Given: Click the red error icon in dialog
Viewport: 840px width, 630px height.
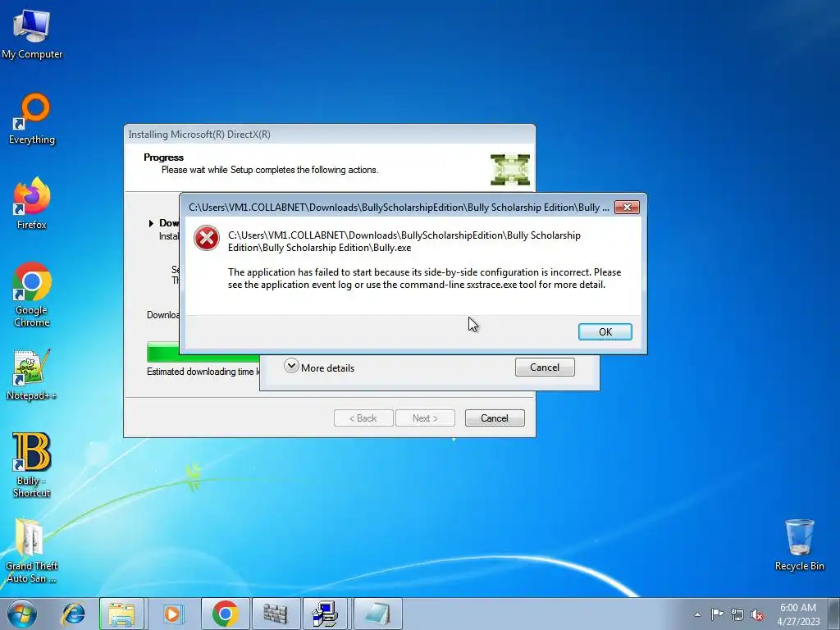Looking at the screenshot, I should click(x=207, y=239).
